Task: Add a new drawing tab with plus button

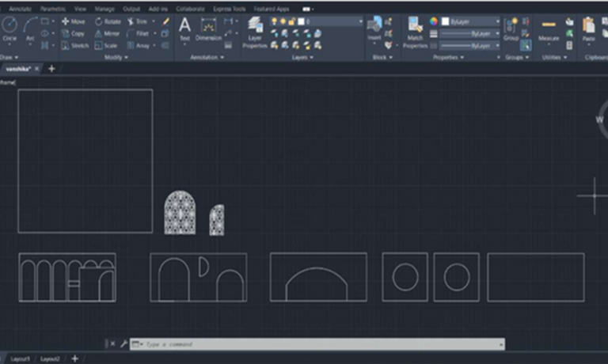Action: pyautogui.click(x=52, y=69)
